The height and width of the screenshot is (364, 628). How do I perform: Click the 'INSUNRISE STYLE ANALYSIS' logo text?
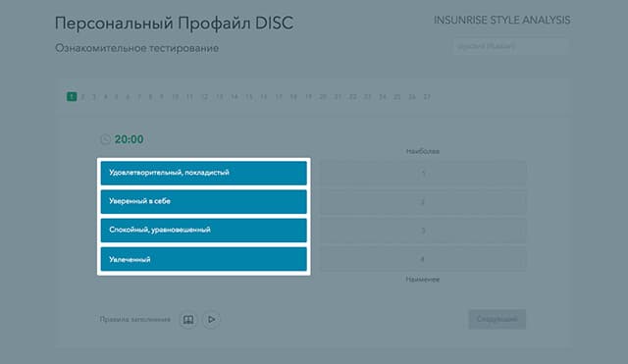pyautogui.click(x=502, y=21)
